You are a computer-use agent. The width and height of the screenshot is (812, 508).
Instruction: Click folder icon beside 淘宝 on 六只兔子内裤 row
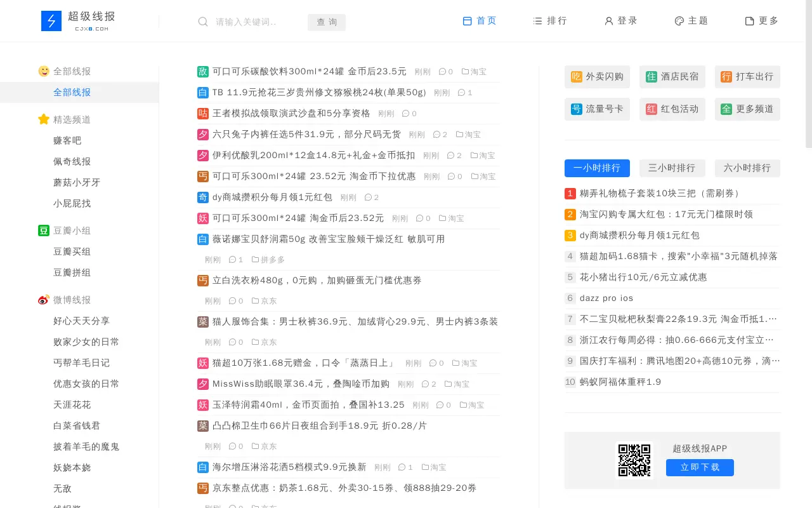pos(459,135)
